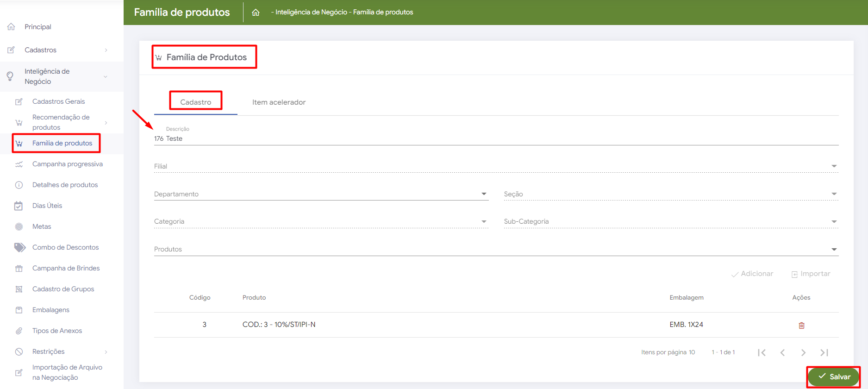Open Combo de Descontos in sidebar
The width and height of the screenshot is (868, 389).
point(65,247)
